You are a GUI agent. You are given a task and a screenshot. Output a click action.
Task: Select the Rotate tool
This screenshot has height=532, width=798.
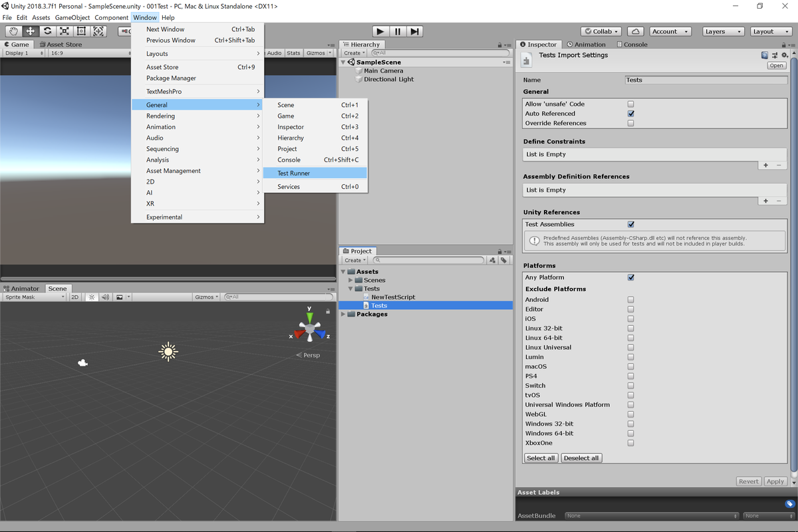48,31
